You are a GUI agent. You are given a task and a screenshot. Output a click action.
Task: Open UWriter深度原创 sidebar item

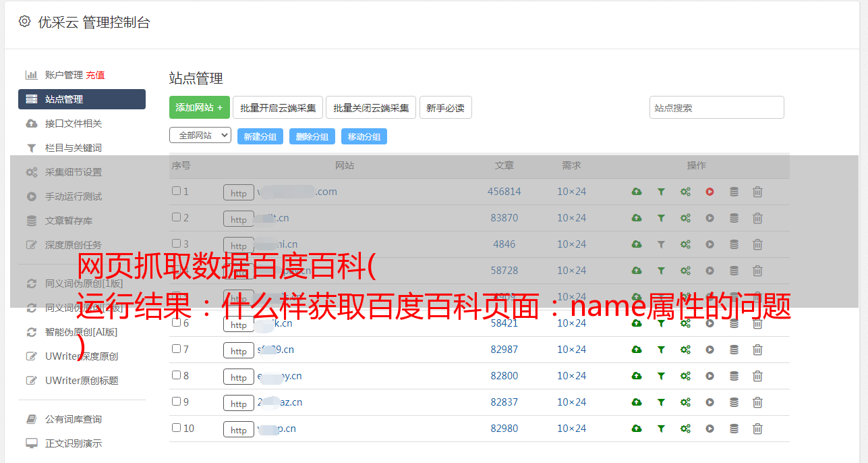pyautogui.click(x=82, y=356)
